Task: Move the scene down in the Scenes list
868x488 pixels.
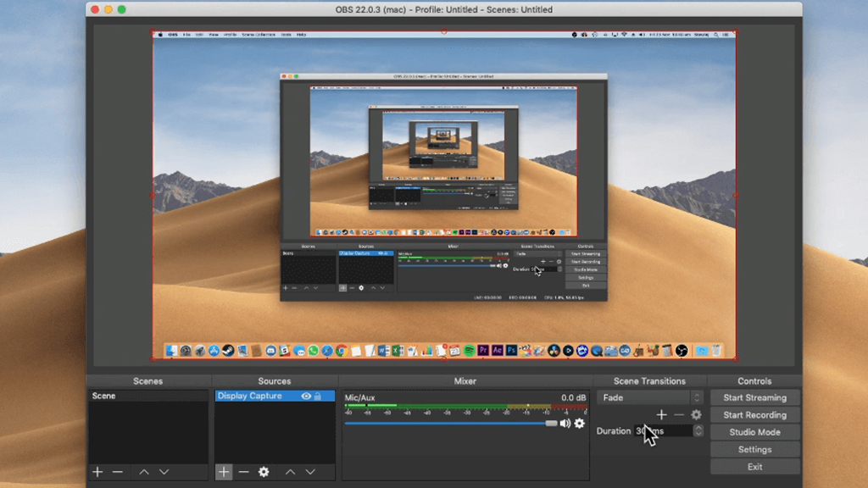Action: pos(164,472)
